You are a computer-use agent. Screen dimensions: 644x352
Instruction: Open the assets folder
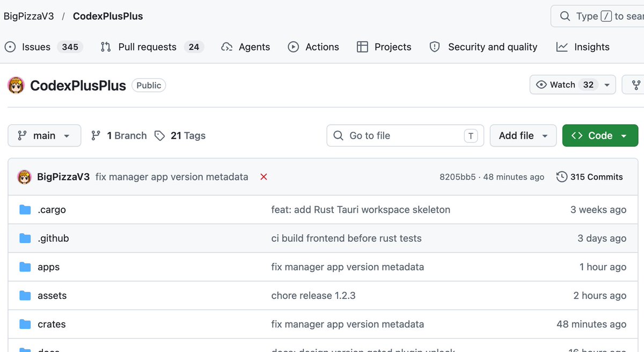click(x=52, y=295)
